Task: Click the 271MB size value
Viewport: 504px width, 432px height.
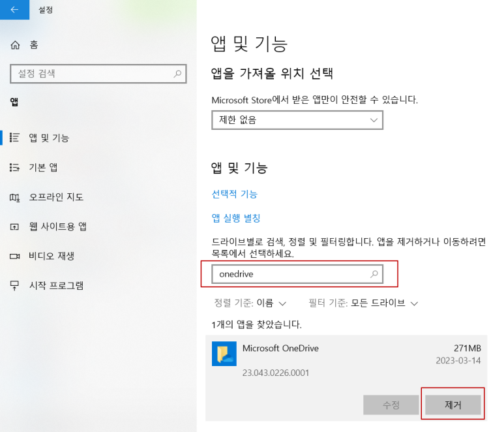Action: [467, 348]
